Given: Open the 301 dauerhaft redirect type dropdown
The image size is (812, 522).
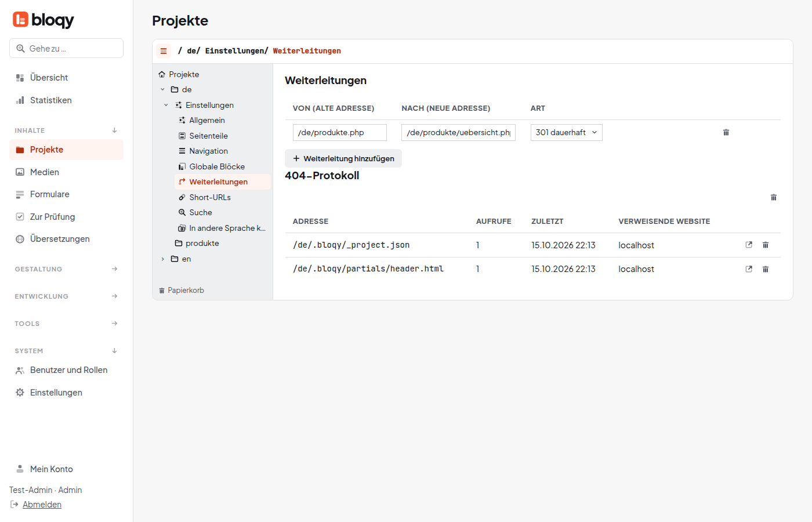Looking at the screenshot, I should click(x=566, y=132).
